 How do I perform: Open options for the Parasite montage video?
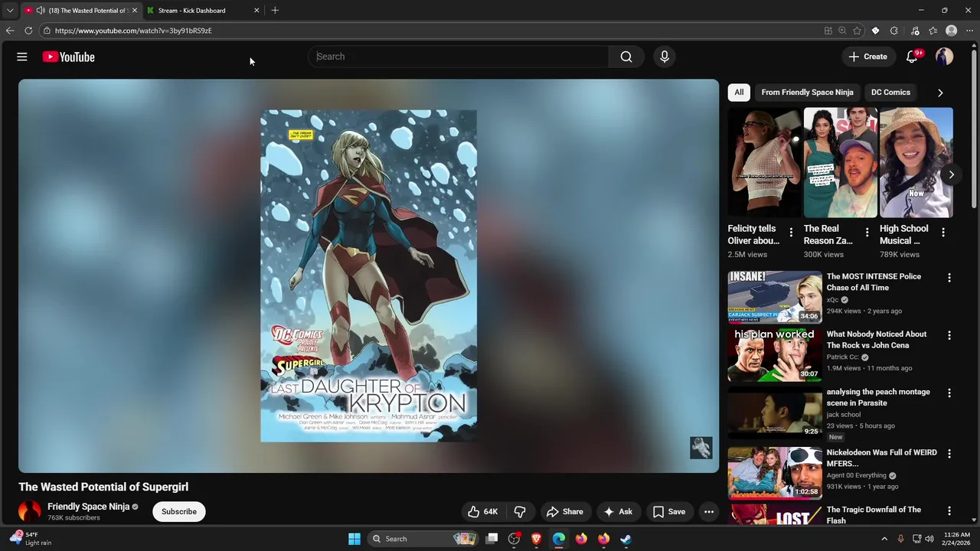pyautogui.click(x=949, y=393)
